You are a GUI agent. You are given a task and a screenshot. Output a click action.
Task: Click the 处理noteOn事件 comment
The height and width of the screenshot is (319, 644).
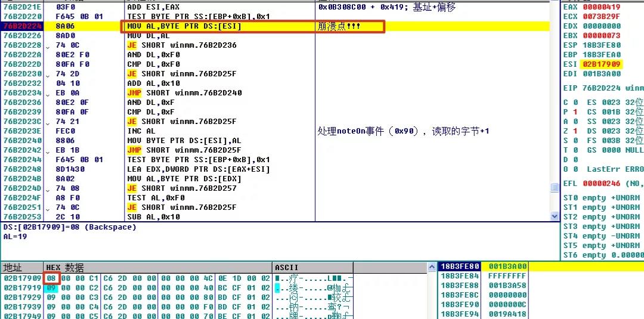click(403, 131)
